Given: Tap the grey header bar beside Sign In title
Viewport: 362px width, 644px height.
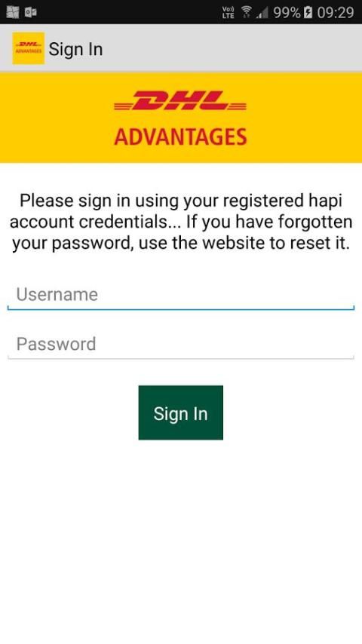Looking at the screenshot, I should coord(230,48).
